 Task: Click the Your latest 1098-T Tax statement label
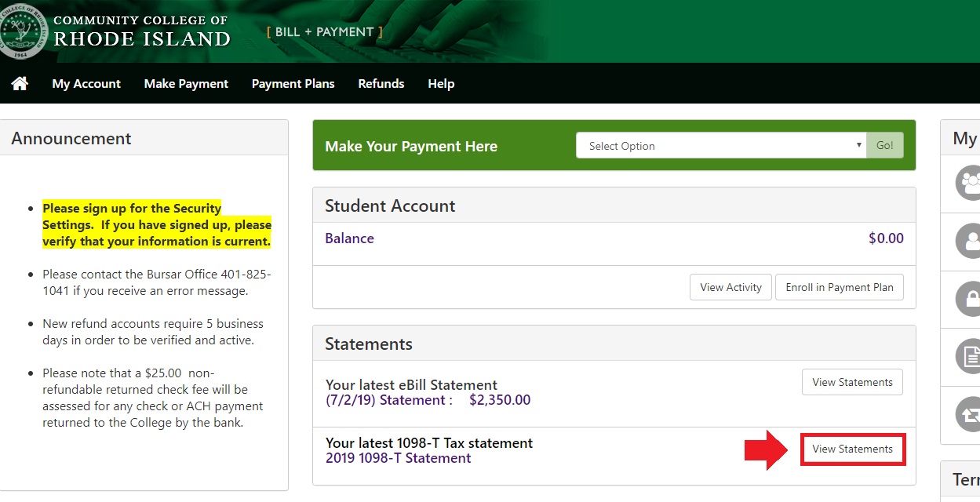click(429, 443)
